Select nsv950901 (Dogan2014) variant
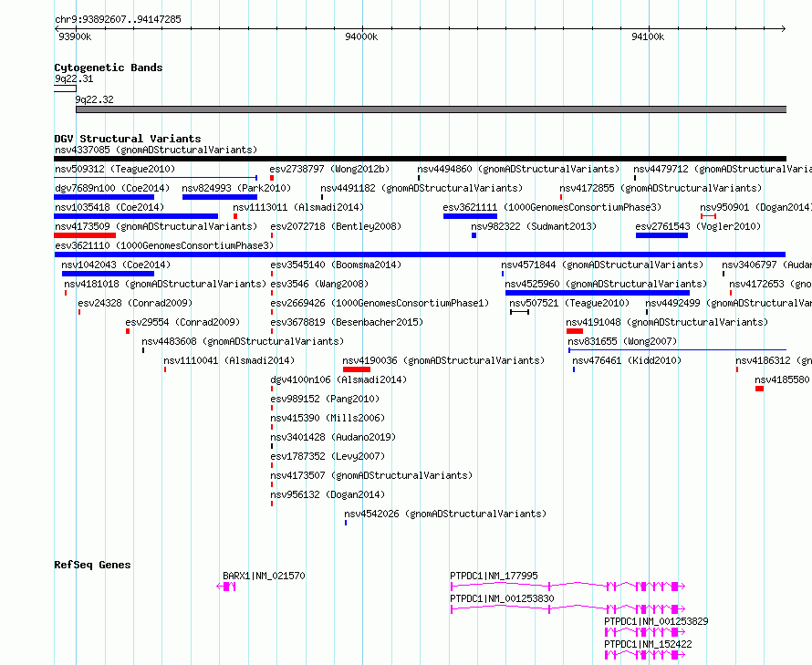812x665 pixels. tap(756, 208)
